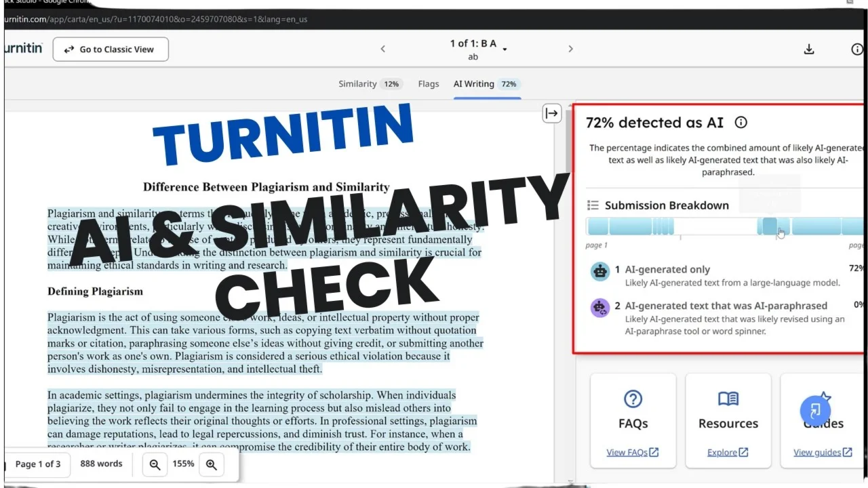Image resolution: width=868 pixels, height=488 pixels.
Task: Open the Flags tab
Action: tap(428, 83)
